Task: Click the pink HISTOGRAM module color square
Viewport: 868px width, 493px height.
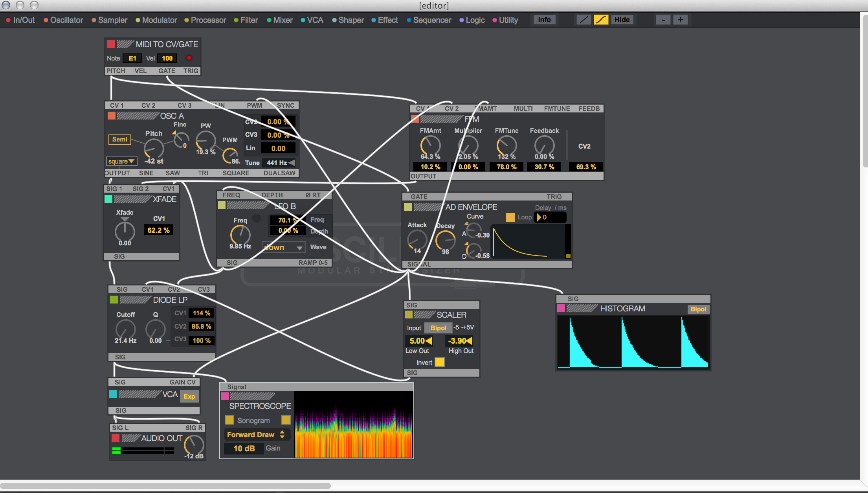Action: pyautogui.click(x=561, y=308)
